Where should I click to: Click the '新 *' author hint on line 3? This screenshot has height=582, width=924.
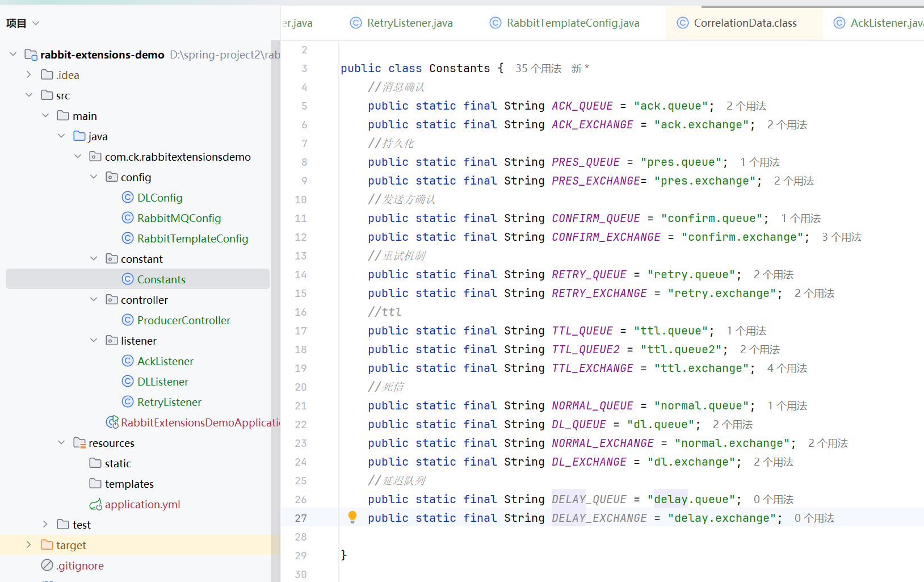[x=580, y=68]
